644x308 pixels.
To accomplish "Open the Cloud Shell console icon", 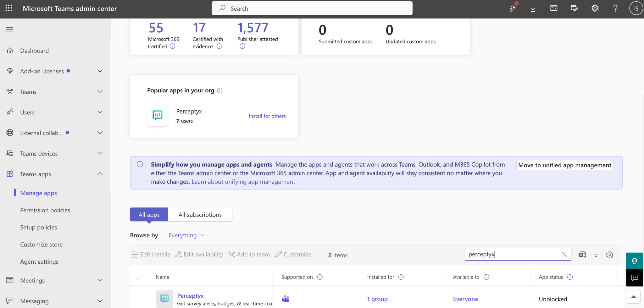I will point(554,8).
